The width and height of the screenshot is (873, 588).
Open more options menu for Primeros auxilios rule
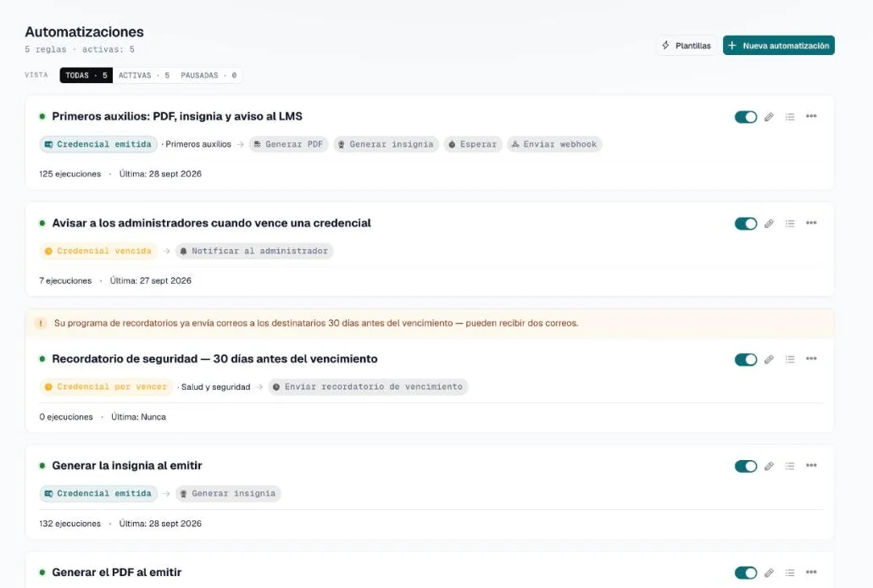tap(811, 116)
